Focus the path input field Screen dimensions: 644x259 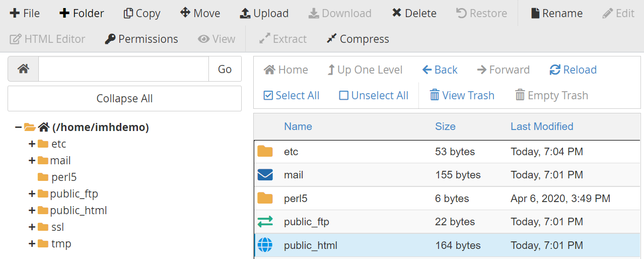coord(123,69)
